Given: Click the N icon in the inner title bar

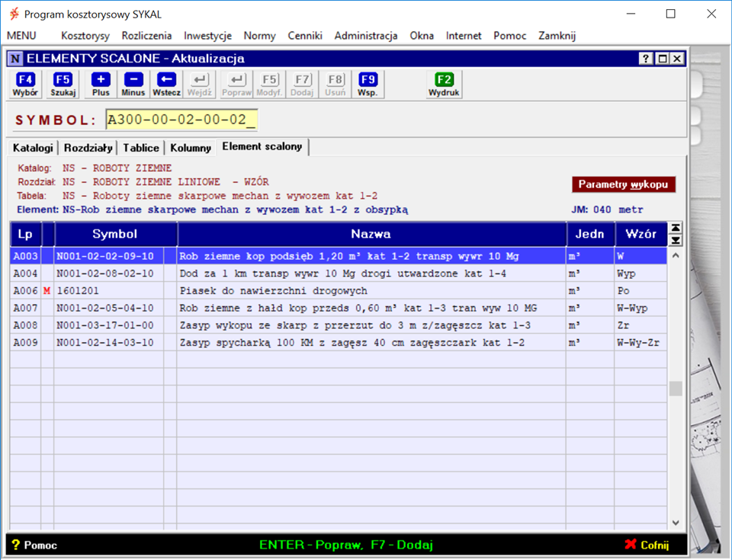Looking at the screenshot, I should [x=15, y=59].
